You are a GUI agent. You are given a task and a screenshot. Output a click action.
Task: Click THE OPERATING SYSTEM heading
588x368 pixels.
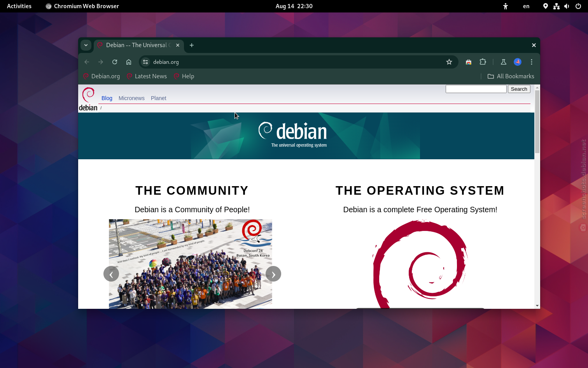coord(420,190)
